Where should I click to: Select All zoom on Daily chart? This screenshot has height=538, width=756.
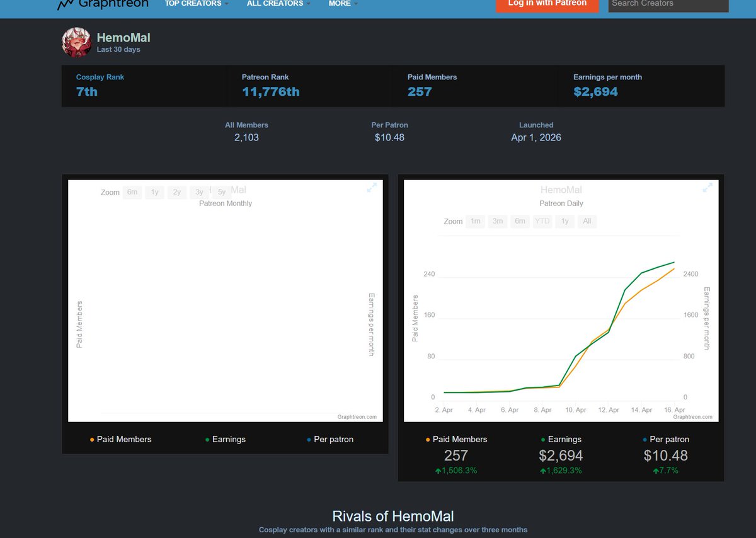pos(587,221)
